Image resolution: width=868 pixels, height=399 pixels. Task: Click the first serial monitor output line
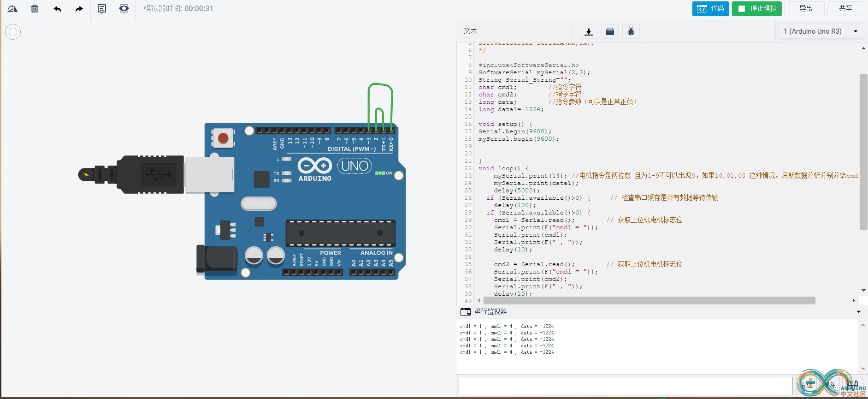coord(507,326)
